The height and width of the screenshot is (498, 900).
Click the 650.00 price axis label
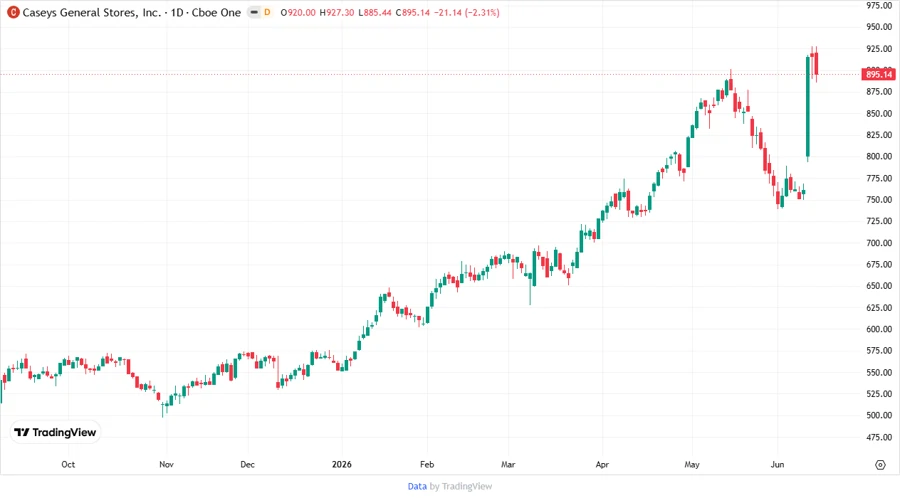(879, 286)
